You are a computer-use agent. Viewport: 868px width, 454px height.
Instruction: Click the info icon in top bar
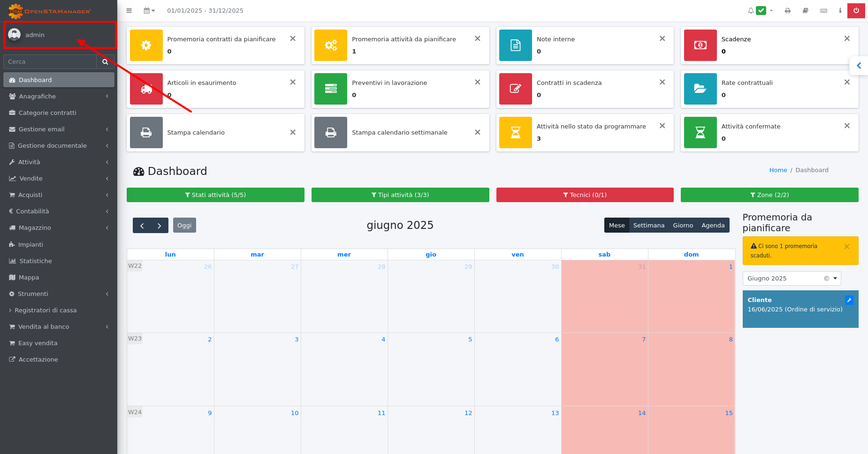click(840, 10)
